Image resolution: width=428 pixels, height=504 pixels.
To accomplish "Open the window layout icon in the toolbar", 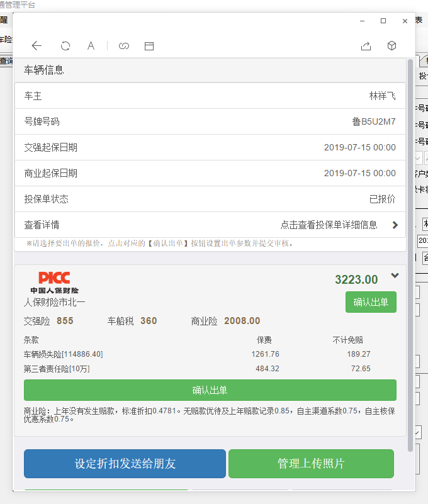I will pyautogui.click(x=149, y=46).
